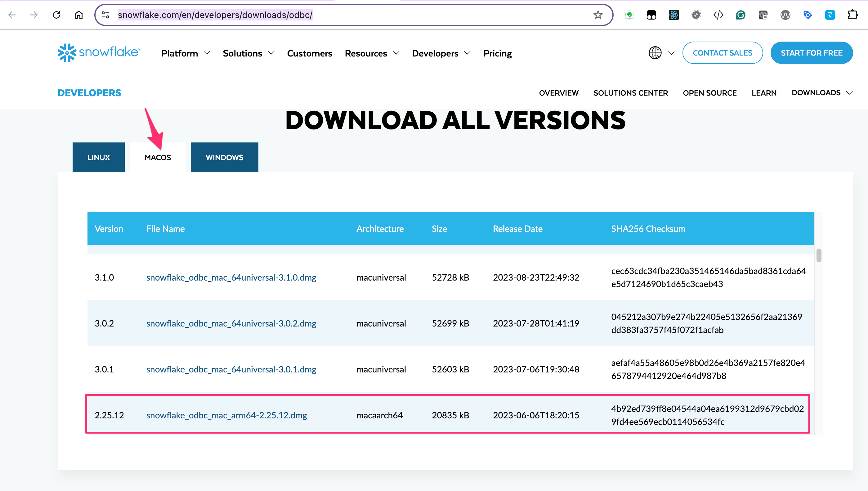This screenshot has height=491, width=868.
Task: Click the address bar URL
Action: click(215, 15)
